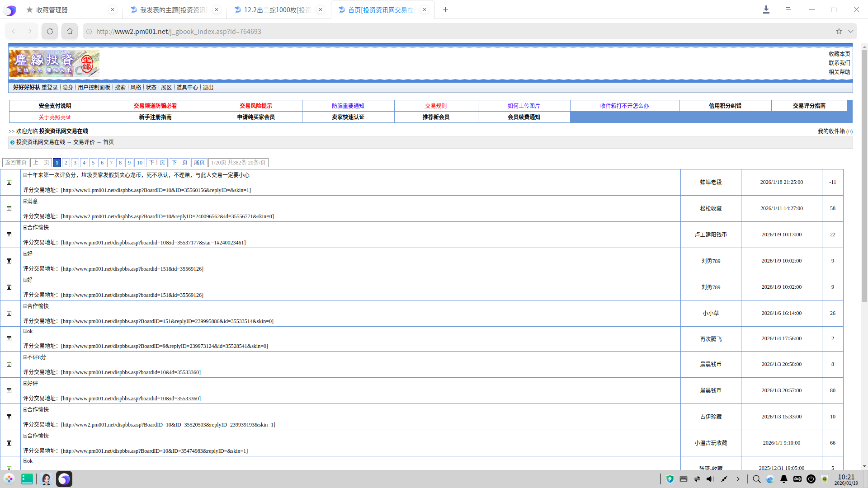Open address bar dropdown chevron
Image resolution: width=868 pixels, height=488 pixels.
pos(850,31)
